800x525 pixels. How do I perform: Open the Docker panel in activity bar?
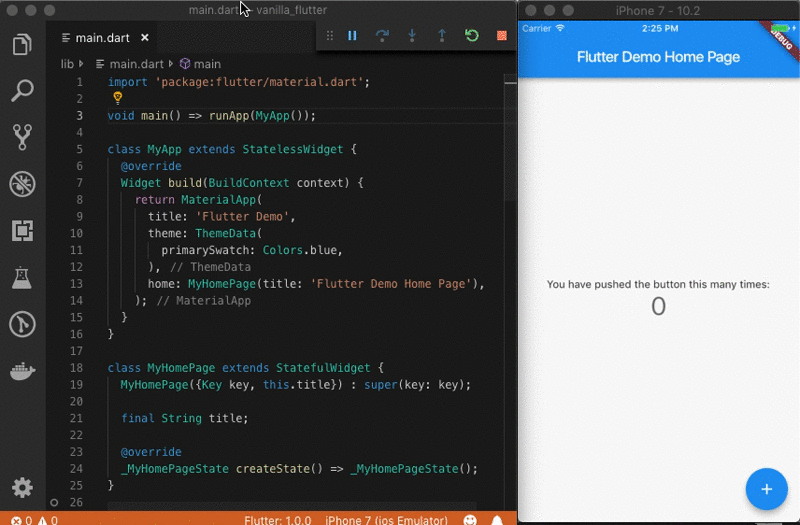pyautogui.click(x=22, y=372)
